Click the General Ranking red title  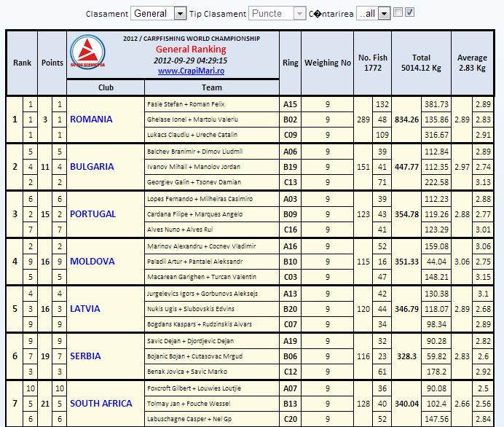pyautogui.click(x=191, y=50)
